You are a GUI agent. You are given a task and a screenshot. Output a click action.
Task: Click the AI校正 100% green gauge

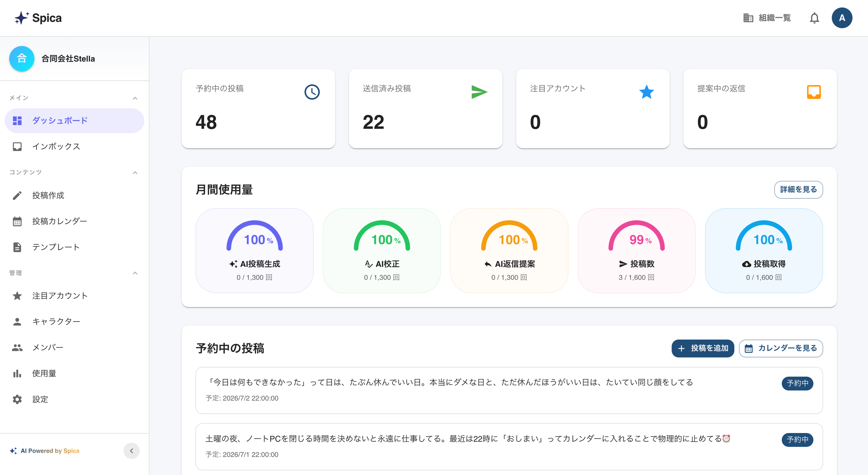point(382,235)
